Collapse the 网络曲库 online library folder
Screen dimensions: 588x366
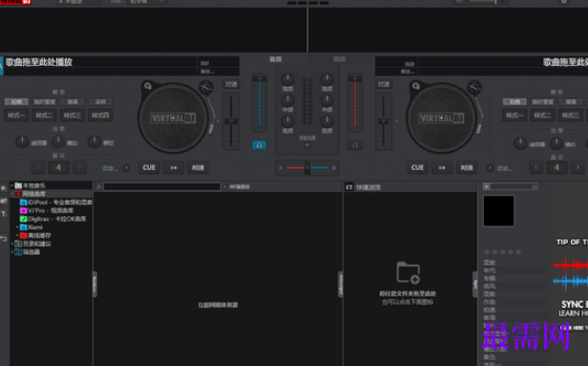12,194
